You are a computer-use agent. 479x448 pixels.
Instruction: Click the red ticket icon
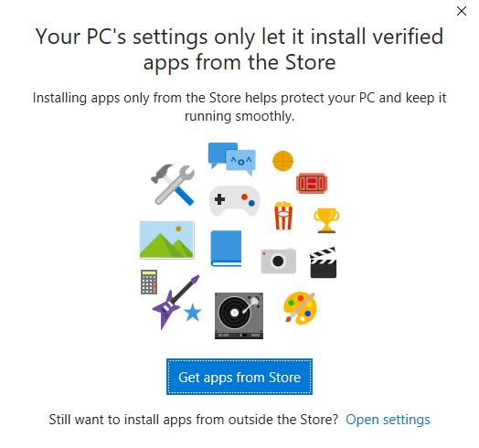312,183
